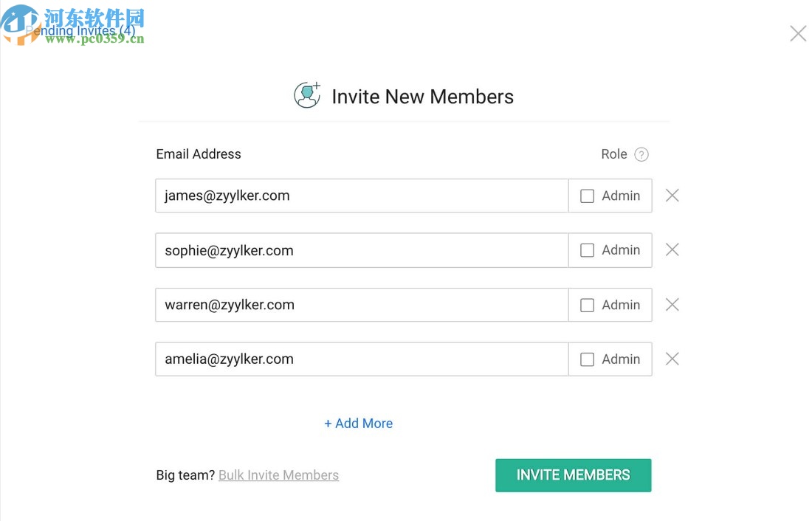812x521 pixels.
Task: Toggle Admin checkbox for warren@zyylker.com
Action: tap(588, 306)
